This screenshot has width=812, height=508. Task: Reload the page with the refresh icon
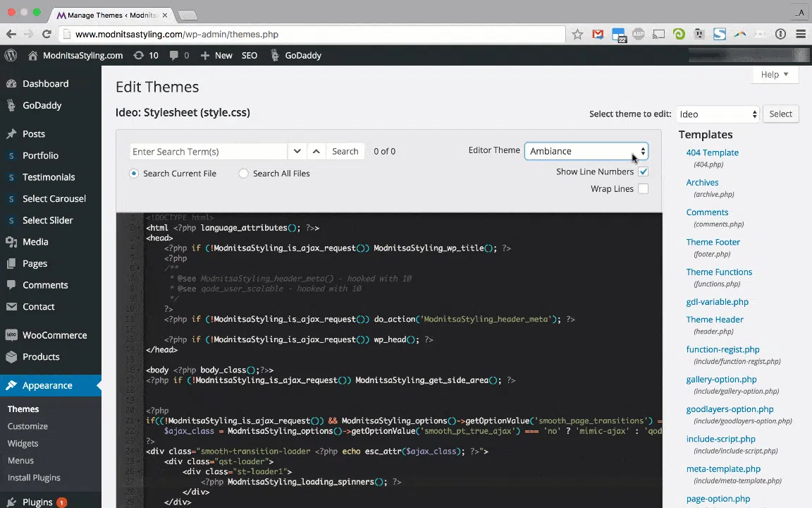47,34
